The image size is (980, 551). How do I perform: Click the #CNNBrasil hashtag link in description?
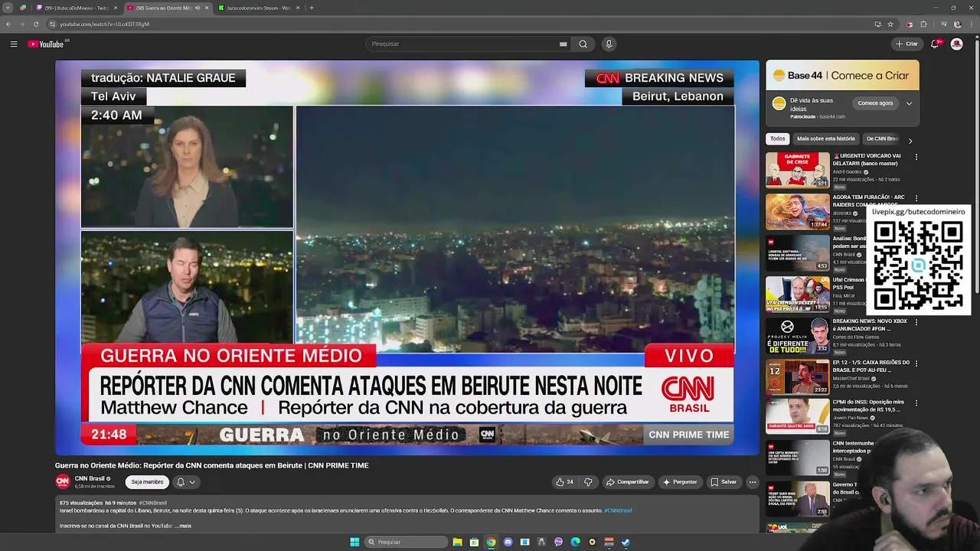(x=618, y=510)
